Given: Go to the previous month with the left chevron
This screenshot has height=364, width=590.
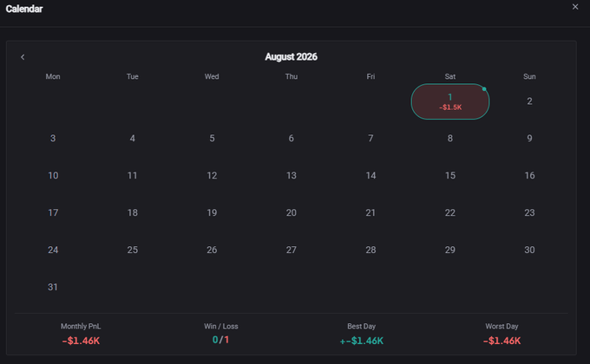Looking at the screenshot, I should pyautogui.click(x=23, y=57).
